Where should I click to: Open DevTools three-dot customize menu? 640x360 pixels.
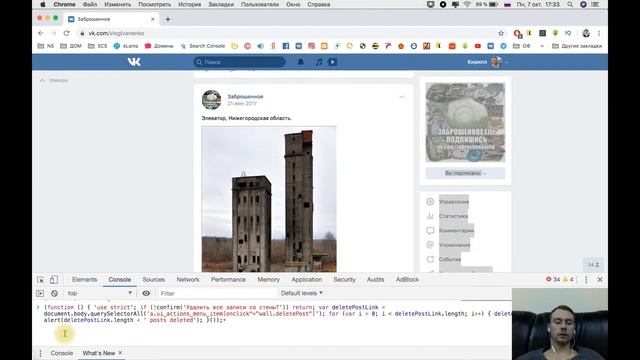[x=586, y=280]
